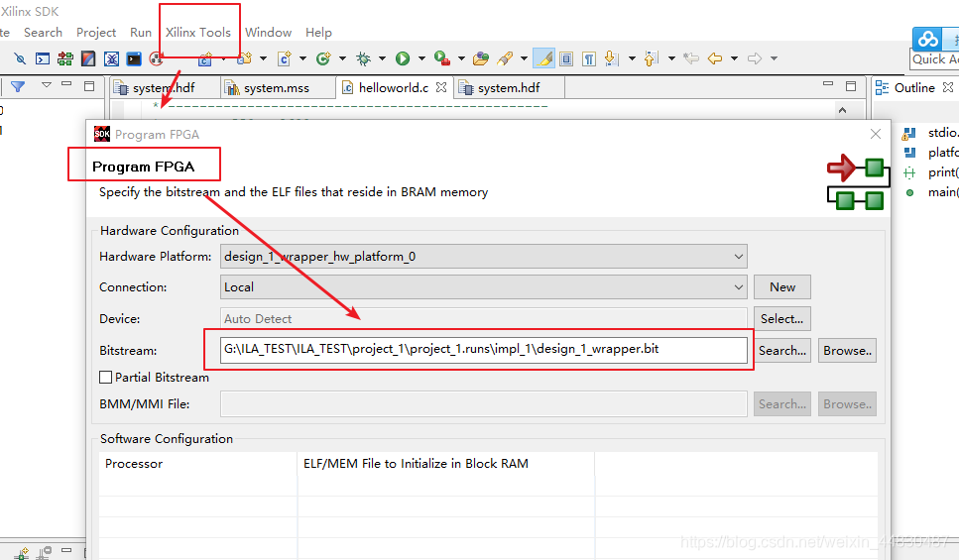Viewport: 959px width, 560px height.
Task: Click the Run with external tools icon
Action: click(441, 58)
